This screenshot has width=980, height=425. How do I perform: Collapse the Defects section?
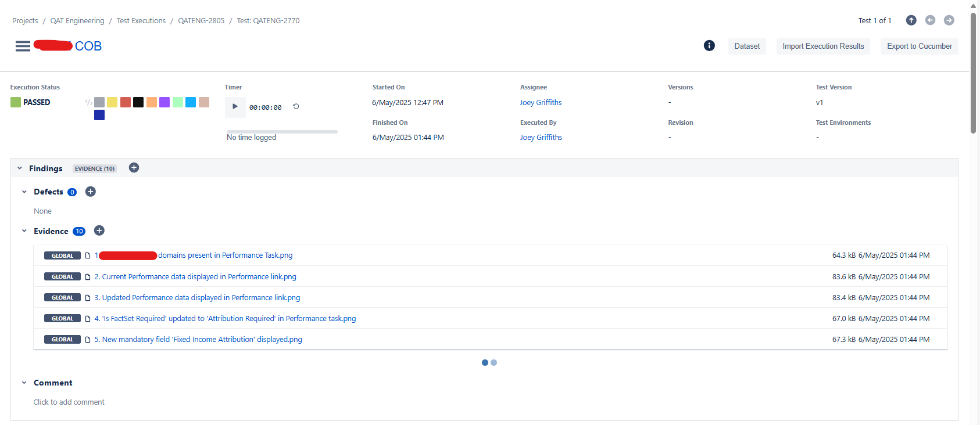[24, 192]
